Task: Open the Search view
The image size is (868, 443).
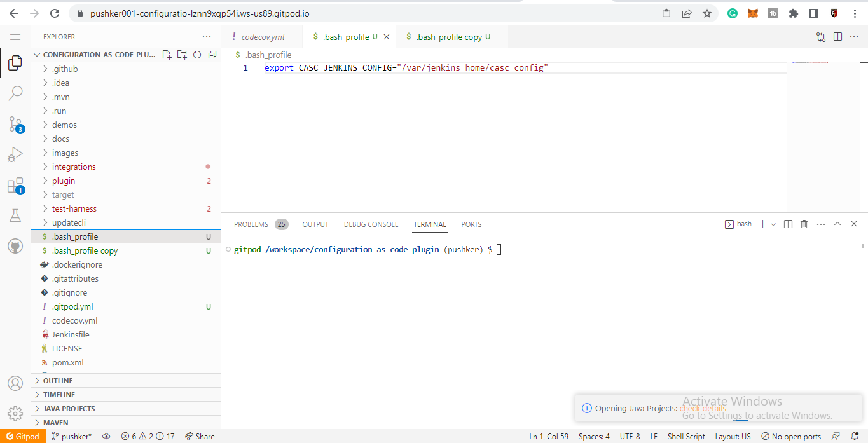Action: [15, 93]
